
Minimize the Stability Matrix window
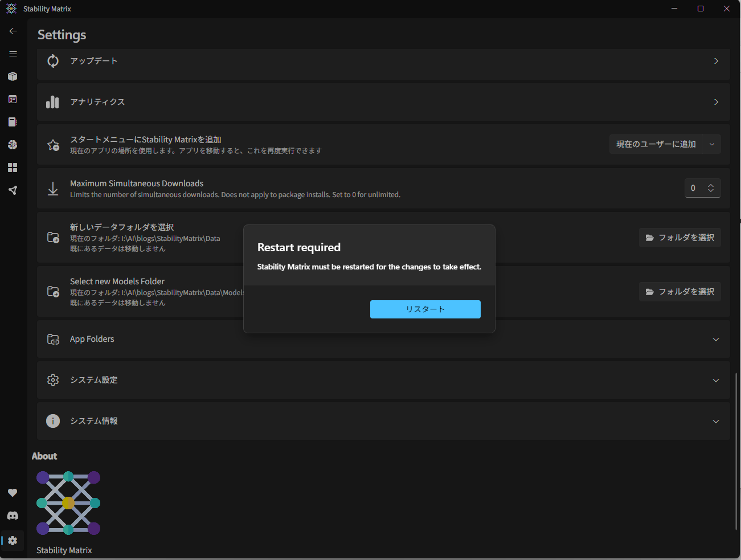(x=674, y=9)
